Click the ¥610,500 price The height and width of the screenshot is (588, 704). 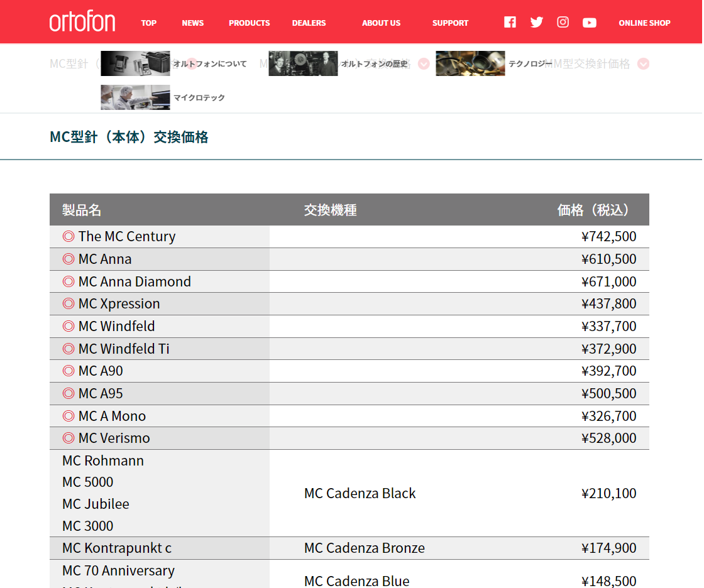[609, 259]
